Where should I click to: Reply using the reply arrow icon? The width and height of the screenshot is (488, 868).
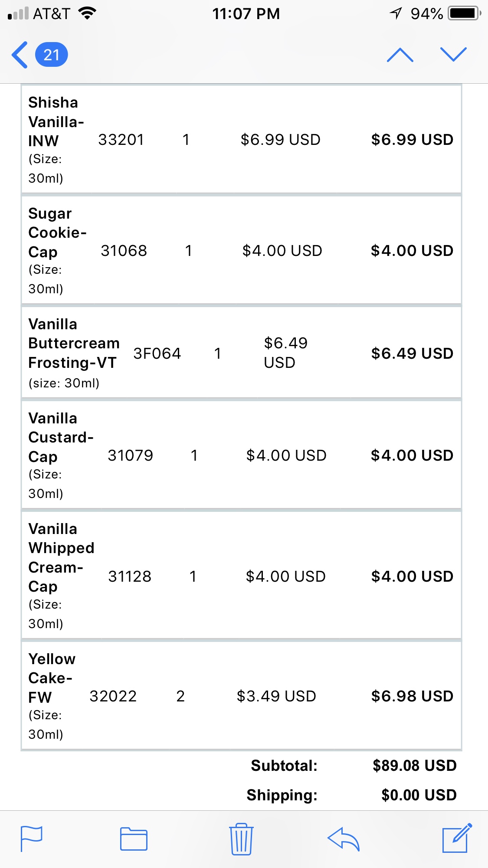[x=344, y=839]
